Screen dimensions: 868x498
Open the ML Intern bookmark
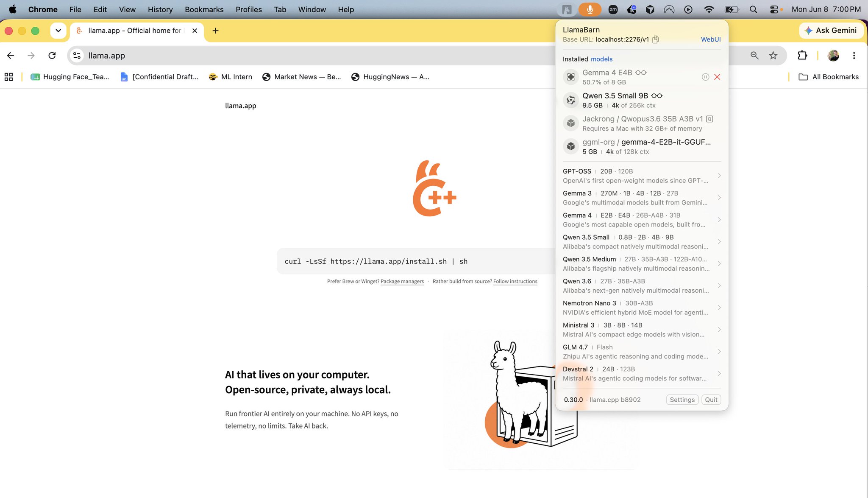click(231, 77)
